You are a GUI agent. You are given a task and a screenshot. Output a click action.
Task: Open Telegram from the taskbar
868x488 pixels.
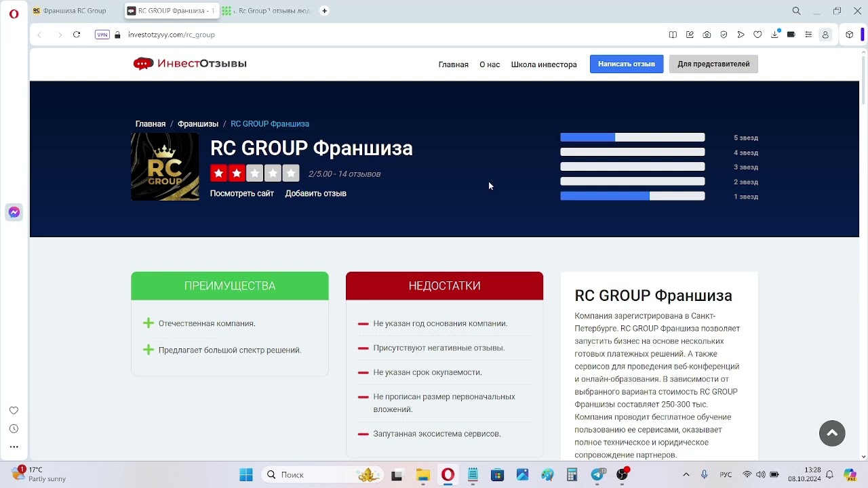pyautogui.click(x=597, y=475)
